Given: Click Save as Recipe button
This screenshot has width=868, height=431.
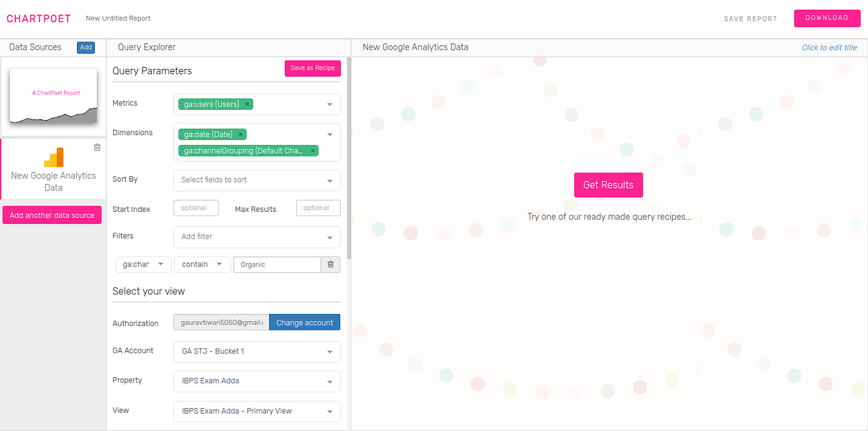Looking at the screenshot, I should tap(313, 68).
